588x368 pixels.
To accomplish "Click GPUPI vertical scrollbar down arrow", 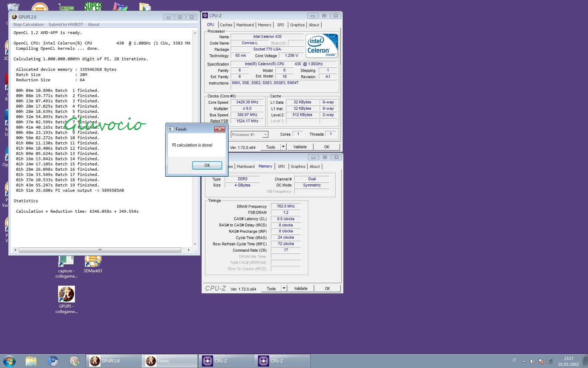I will (x=195, y=244).
